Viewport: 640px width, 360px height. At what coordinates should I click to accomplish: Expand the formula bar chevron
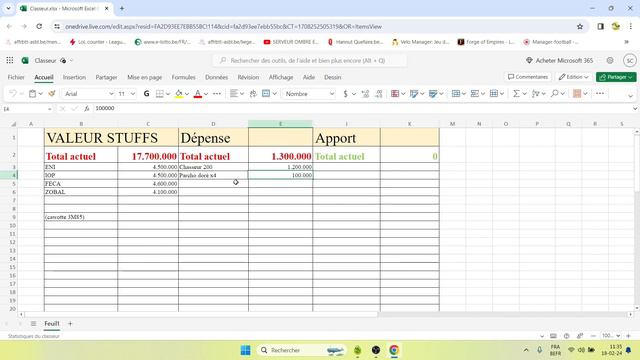coord(635,109)
